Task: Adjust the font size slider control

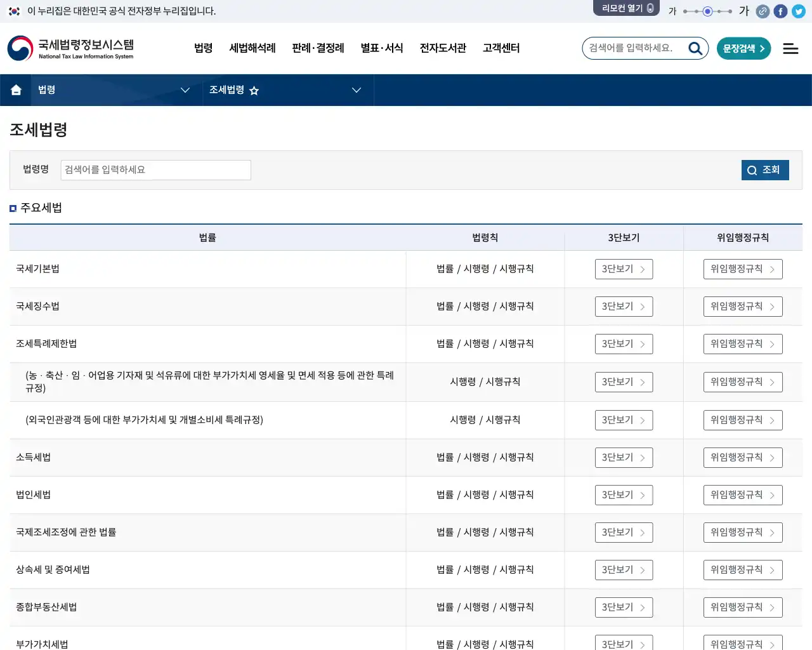Action: pos(708,11)
